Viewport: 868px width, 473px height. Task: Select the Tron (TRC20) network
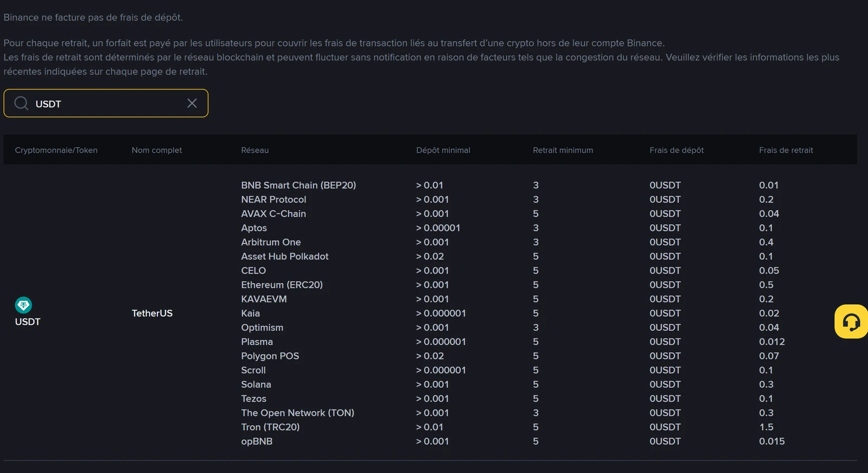[x=270, y=427]
